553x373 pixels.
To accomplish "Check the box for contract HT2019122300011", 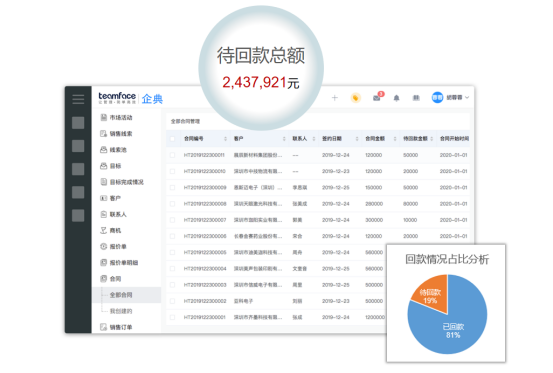I will click(172, 155).
